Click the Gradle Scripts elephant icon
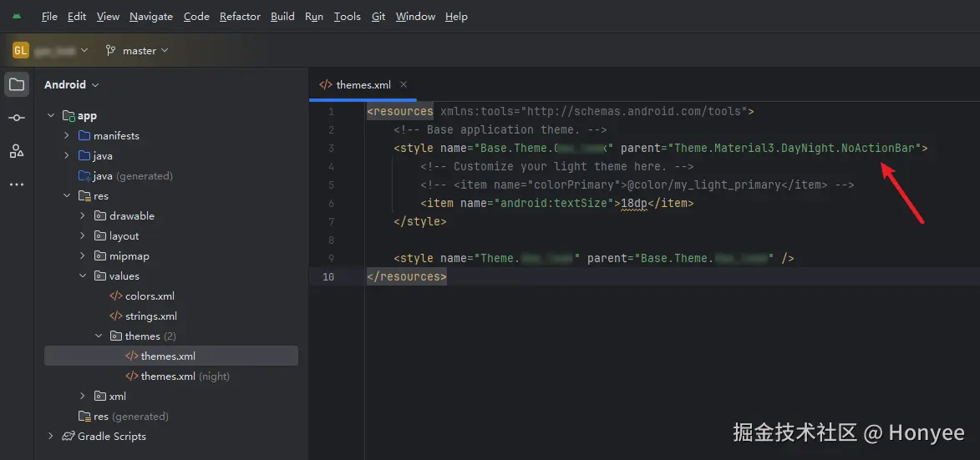980x460 pixels. [x=69, y=437]
